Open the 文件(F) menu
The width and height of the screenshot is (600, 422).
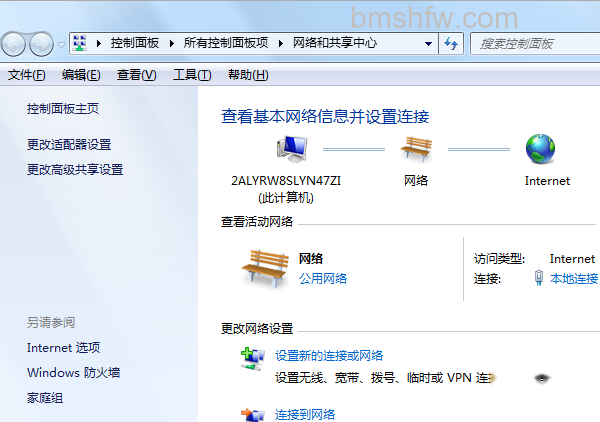(x=26, y=75)
